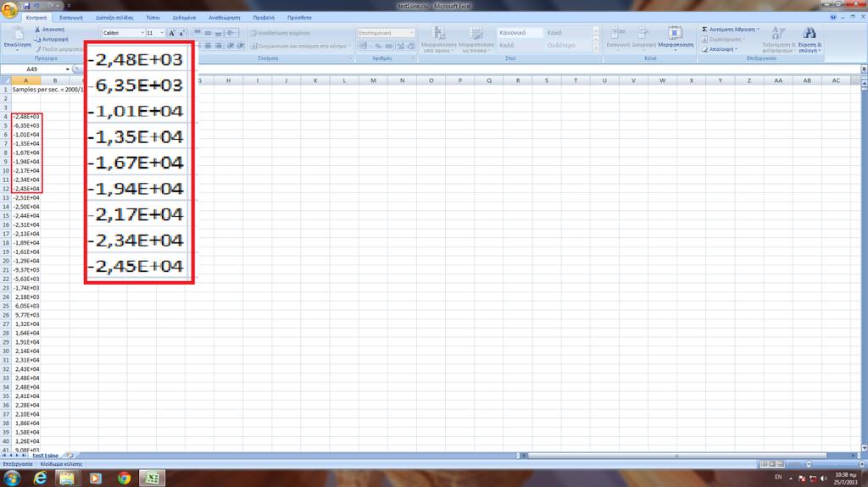Open the Name Box A49 dropdown arrow
The image size is (868, 487).
[x=68, y=69]
